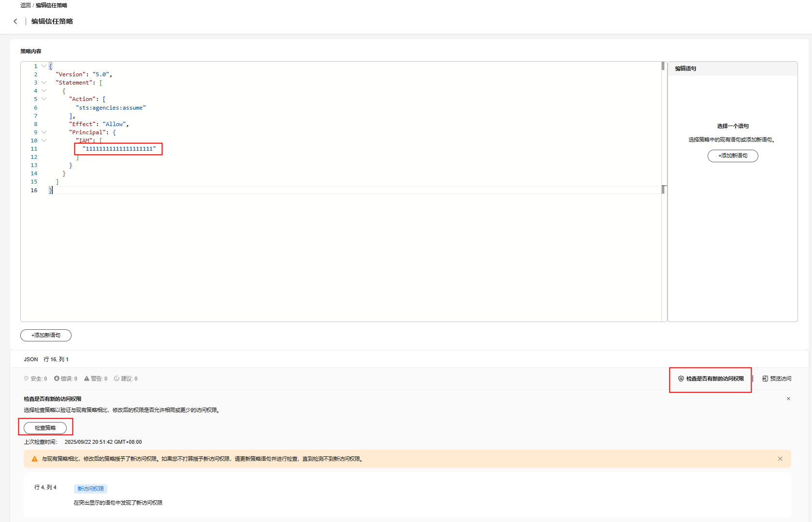Click the 在突出显示的语句中发现了新访问权限 message
Viewport: 812px width, 522px height.
(118, 503)
